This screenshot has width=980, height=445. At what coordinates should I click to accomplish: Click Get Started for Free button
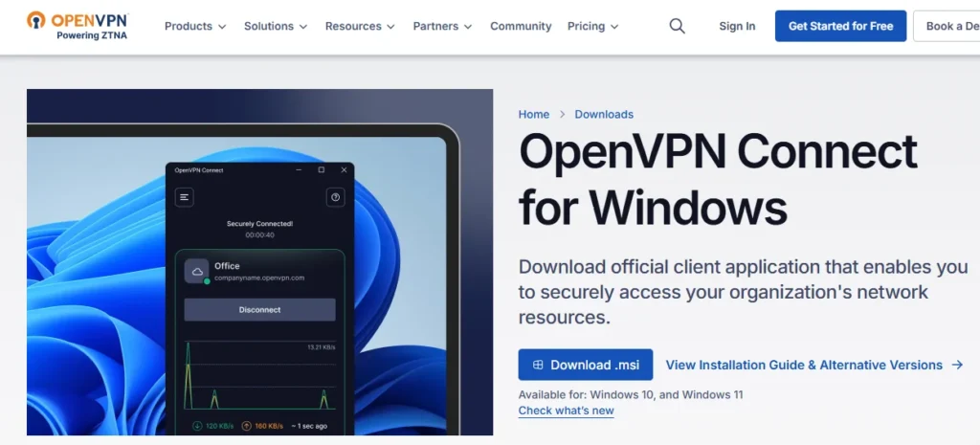(840, 26)
